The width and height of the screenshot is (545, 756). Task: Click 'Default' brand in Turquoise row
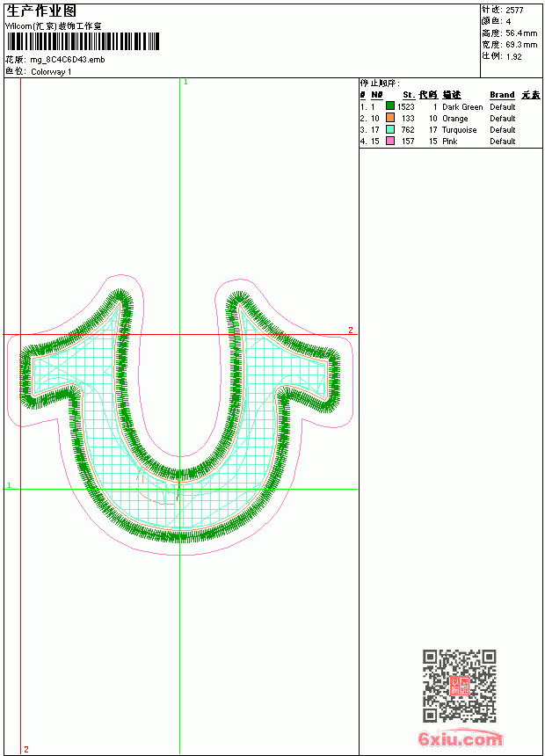point(503,130)
